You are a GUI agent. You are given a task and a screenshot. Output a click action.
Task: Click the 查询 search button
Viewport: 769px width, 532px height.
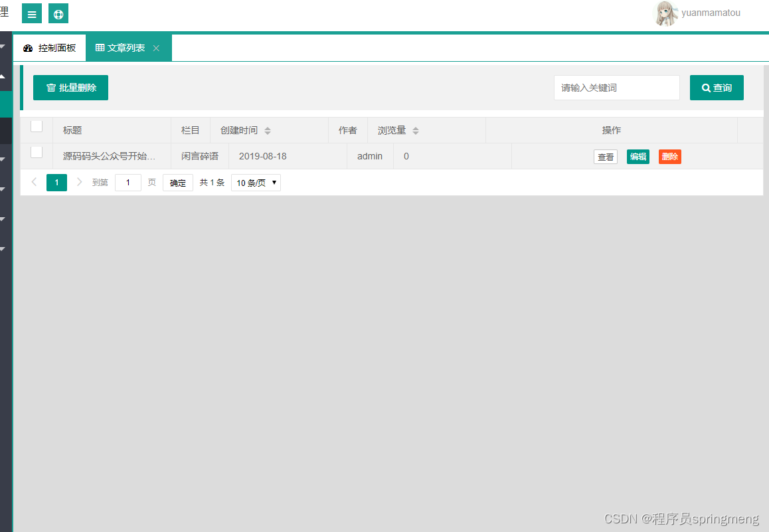717,88
